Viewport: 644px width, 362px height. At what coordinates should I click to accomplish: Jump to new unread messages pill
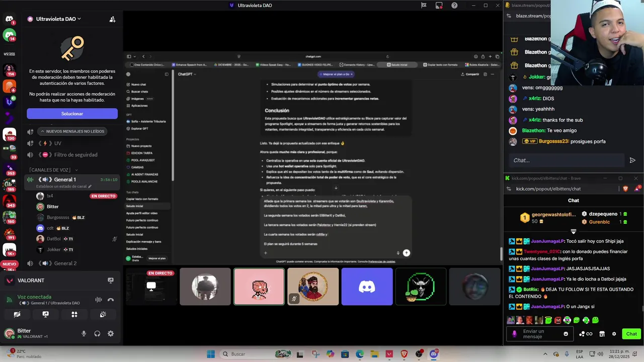(x=72, y=131)
